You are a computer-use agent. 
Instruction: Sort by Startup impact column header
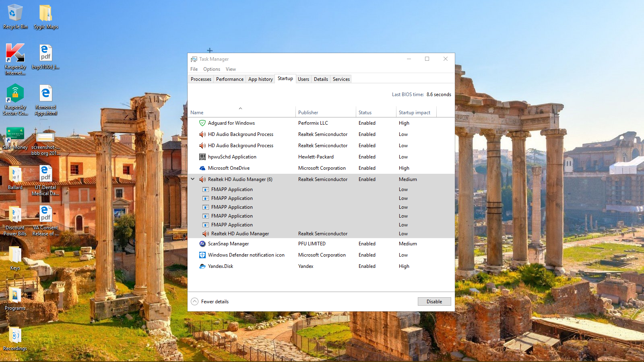414,113
